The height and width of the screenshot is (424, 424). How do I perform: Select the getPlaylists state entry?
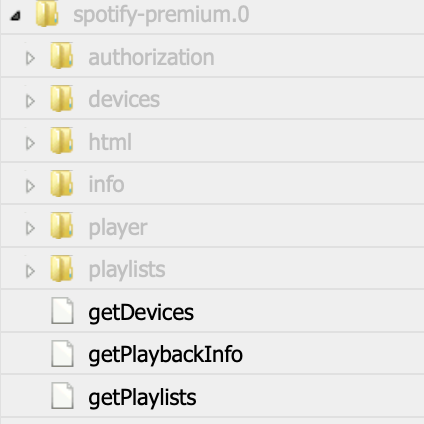click(212, 396)
